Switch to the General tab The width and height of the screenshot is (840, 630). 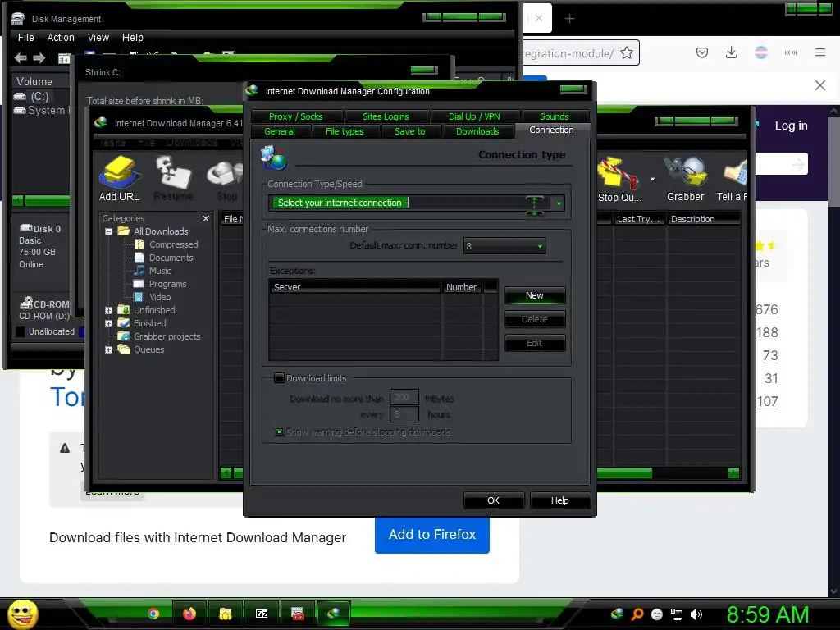pyautogui.click(x=280, y=131)
